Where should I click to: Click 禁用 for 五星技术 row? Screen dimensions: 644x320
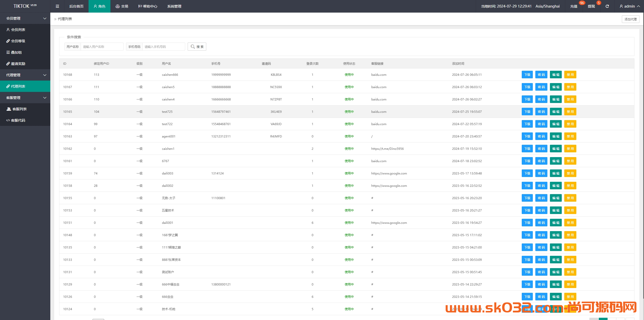point(570,210)
